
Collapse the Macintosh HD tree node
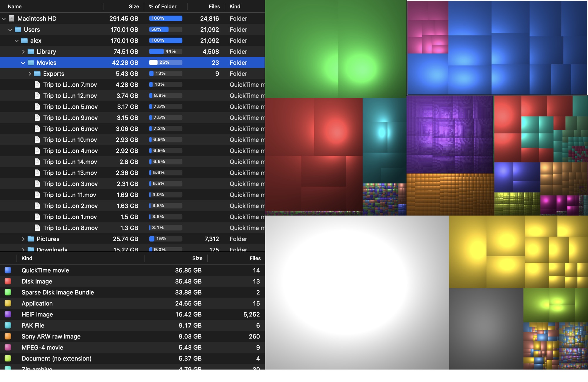[x=4, y=19]
